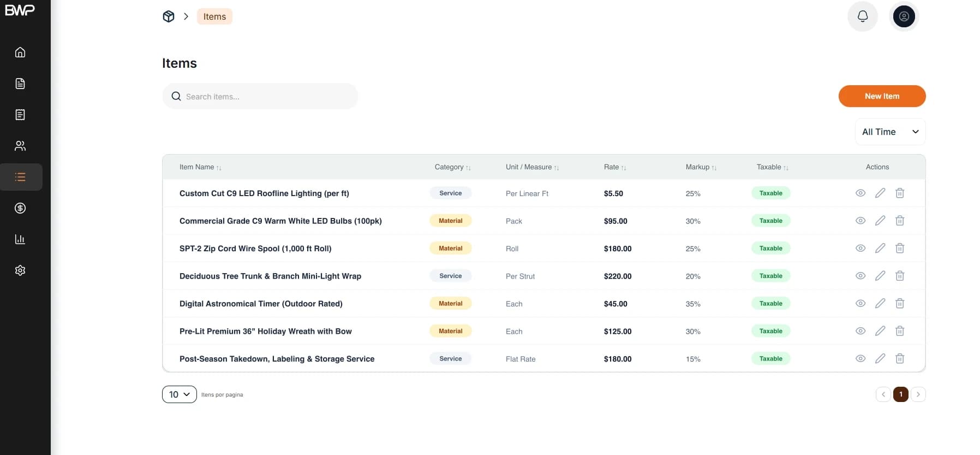Select the Items list menu in sidebar
Image resolution: width=980 pixels, height=455 pixels.
[x=21, y=177]
